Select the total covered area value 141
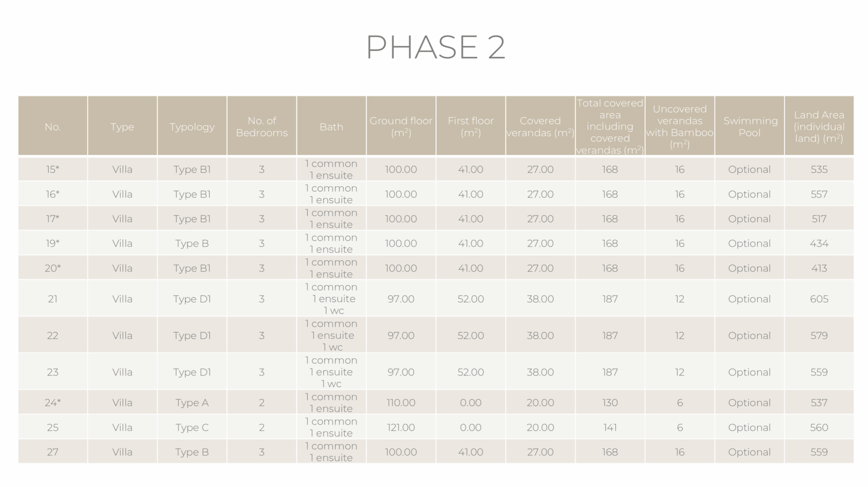Screen dimensions: 868x487 tap(610, 428)
